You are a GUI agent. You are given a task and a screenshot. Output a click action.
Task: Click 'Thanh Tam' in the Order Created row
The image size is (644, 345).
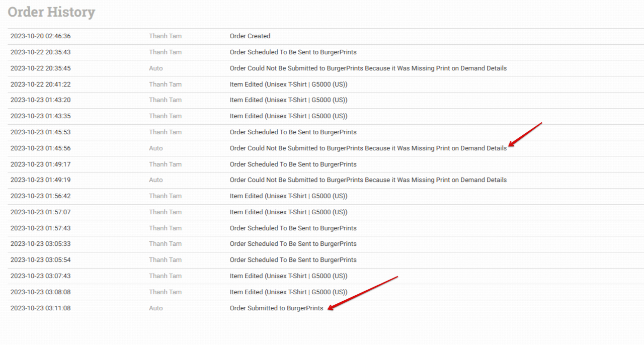165,36
